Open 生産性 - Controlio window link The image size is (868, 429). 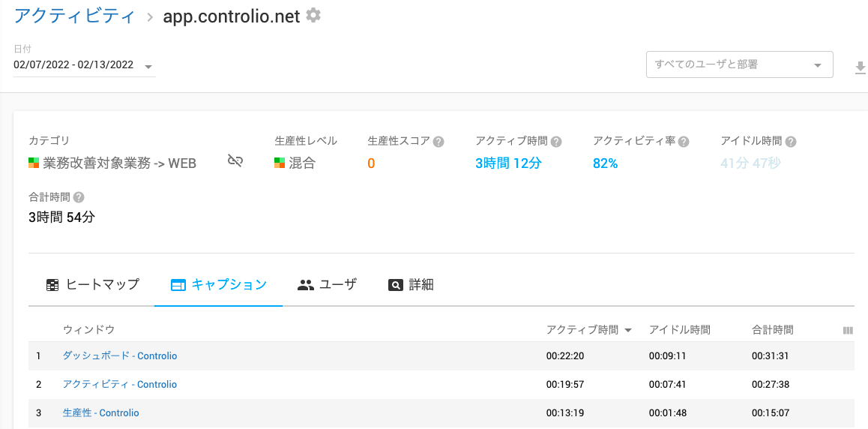[x=101, y=412]
